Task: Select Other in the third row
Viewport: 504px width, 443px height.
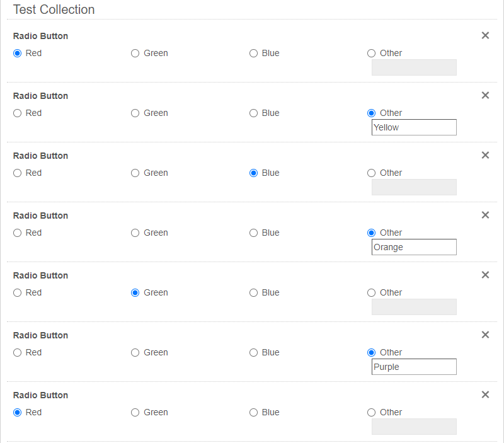Action: [372, 173]
